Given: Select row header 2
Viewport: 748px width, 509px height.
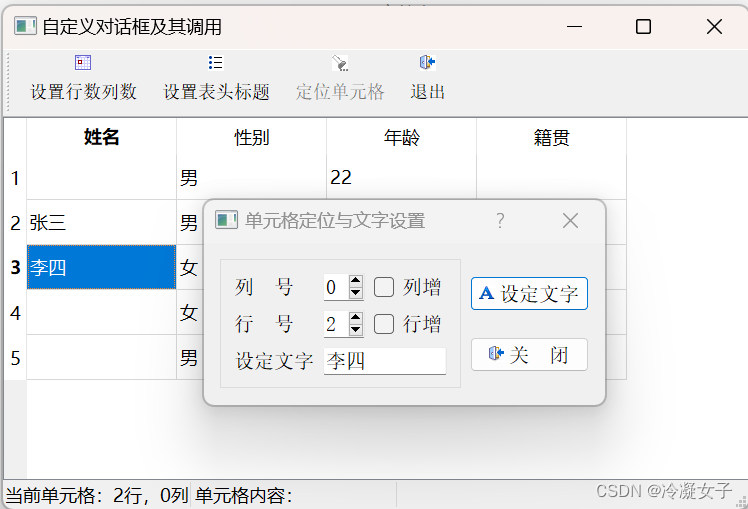Looking at the screenshot, I should (x=15, y=223).
